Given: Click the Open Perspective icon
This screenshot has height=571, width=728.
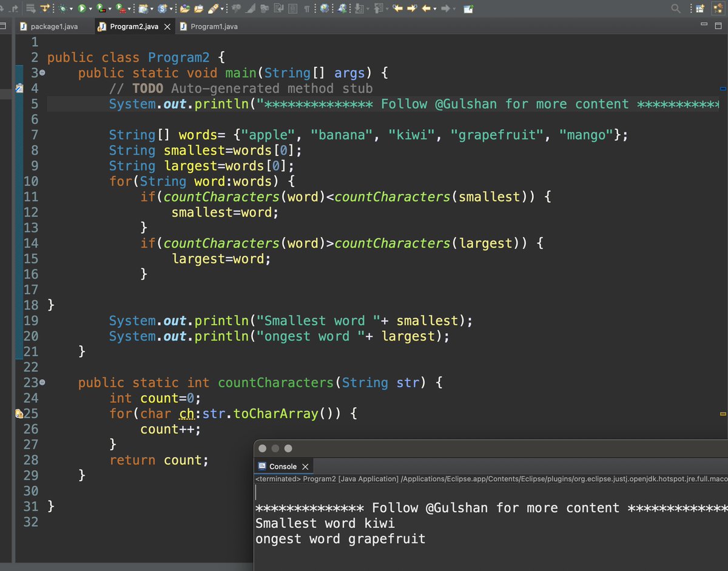Looking at the screenshot, I should tap(700, 8).
